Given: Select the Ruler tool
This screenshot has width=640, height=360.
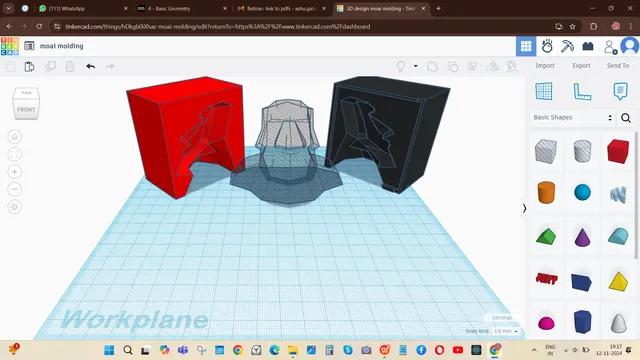Looking at the screenshot, I should [582, 91].
